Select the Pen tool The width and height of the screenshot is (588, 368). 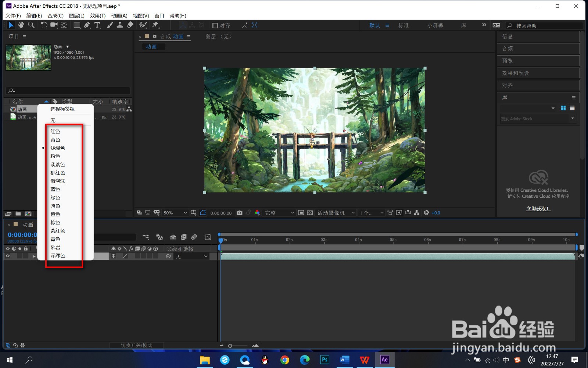[87, 25]
